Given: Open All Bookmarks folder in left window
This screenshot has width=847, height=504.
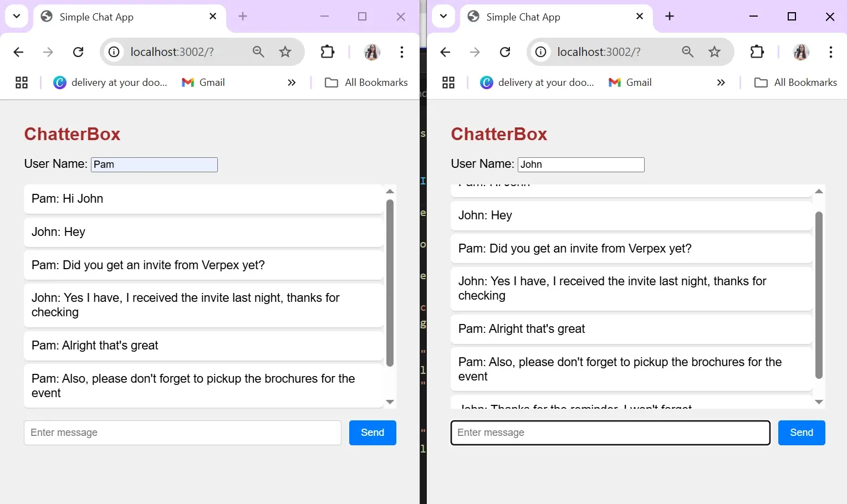Looking at the screenshot, I should tap(366, 83).
